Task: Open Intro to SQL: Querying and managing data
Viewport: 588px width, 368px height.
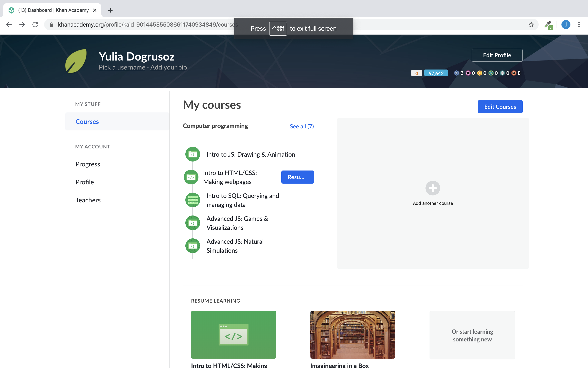Action: tap(243, 200)
